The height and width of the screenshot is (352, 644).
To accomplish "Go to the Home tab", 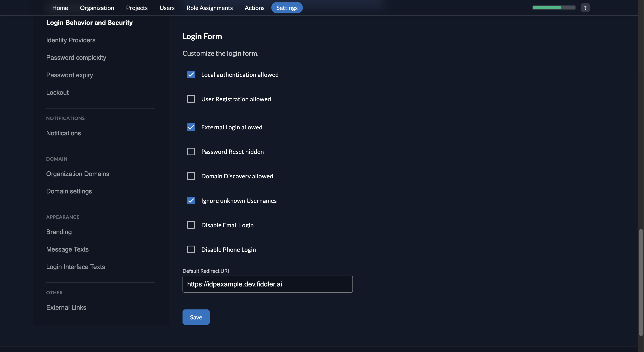I will (60, 8).
